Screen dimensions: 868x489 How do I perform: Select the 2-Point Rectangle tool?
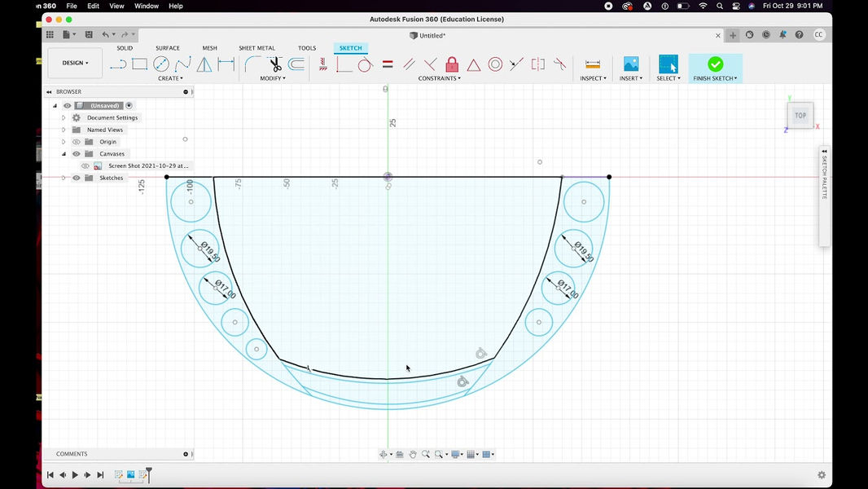click(139, 64)
